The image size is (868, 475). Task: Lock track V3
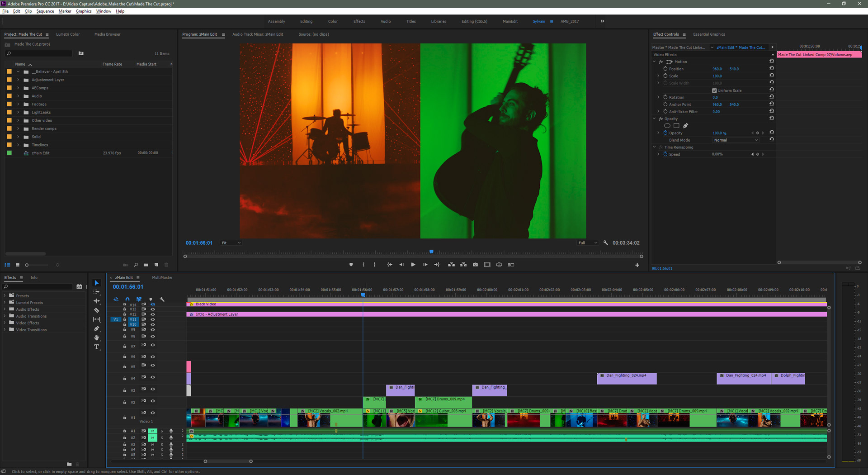coord(125,390)
